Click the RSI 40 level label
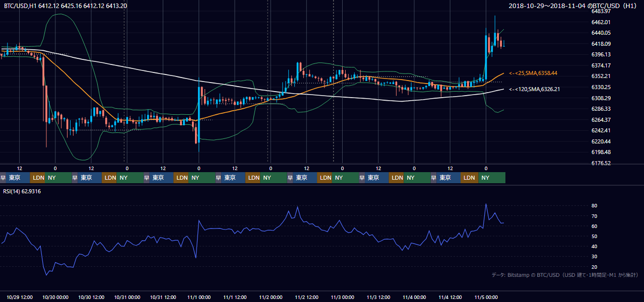Viewport: 644px width, 302px height. coord(595,246)
